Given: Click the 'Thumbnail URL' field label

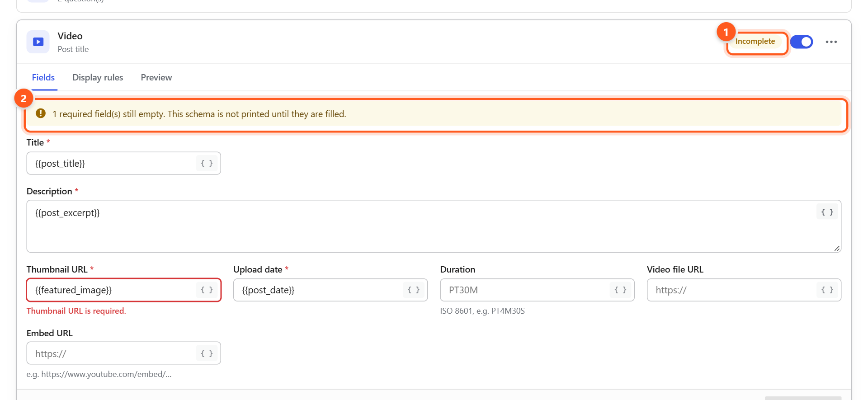Looking at the screenshot, I should pos(57,269).
